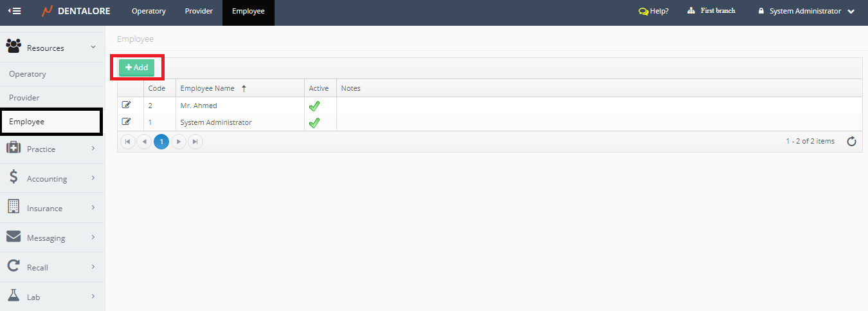Click the green Add button

[x=136, y=68]
